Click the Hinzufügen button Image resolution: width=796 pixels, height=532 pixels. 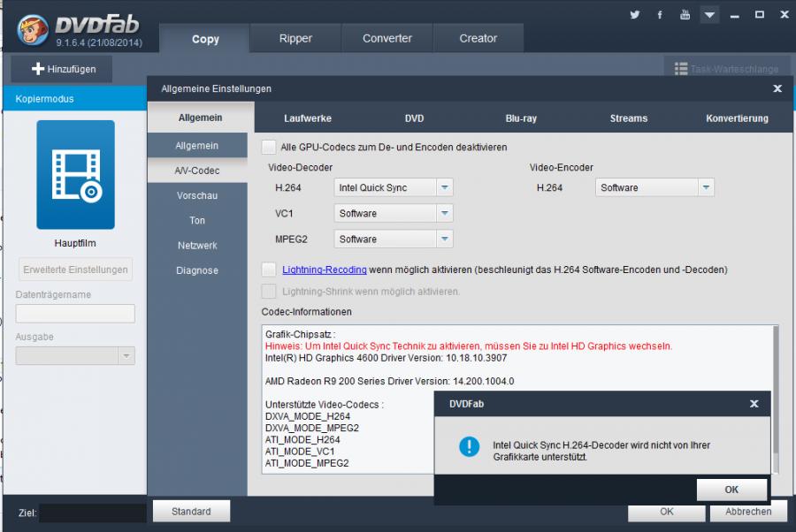[62, 69]
